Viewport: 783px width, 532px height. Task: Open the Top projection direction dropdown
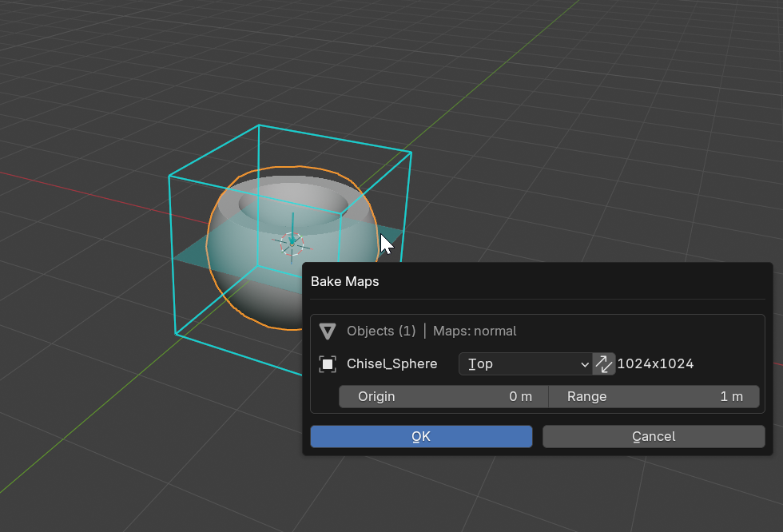(525, 363)
